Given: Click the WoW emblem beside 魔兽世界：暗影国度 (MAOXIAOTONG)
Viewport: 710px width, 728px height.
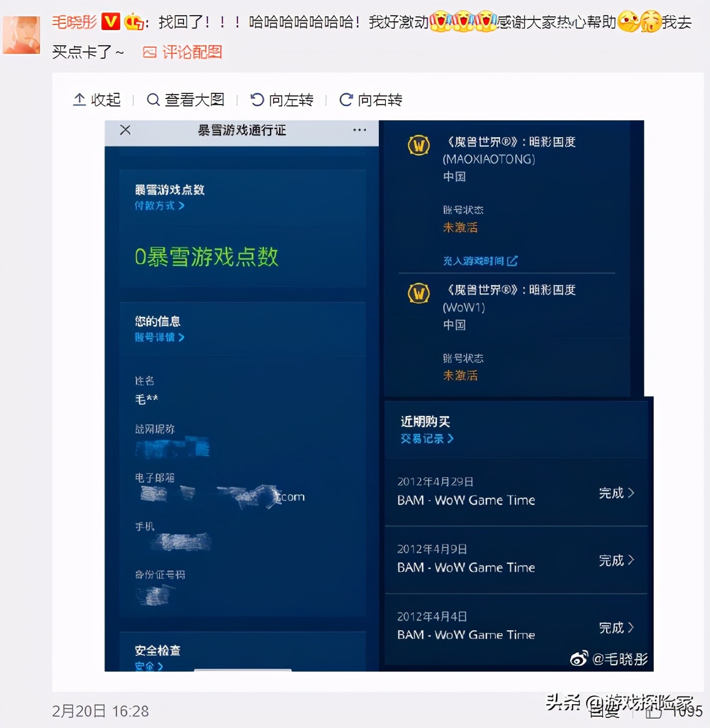Looking at the screenshot, I should 418,145.
